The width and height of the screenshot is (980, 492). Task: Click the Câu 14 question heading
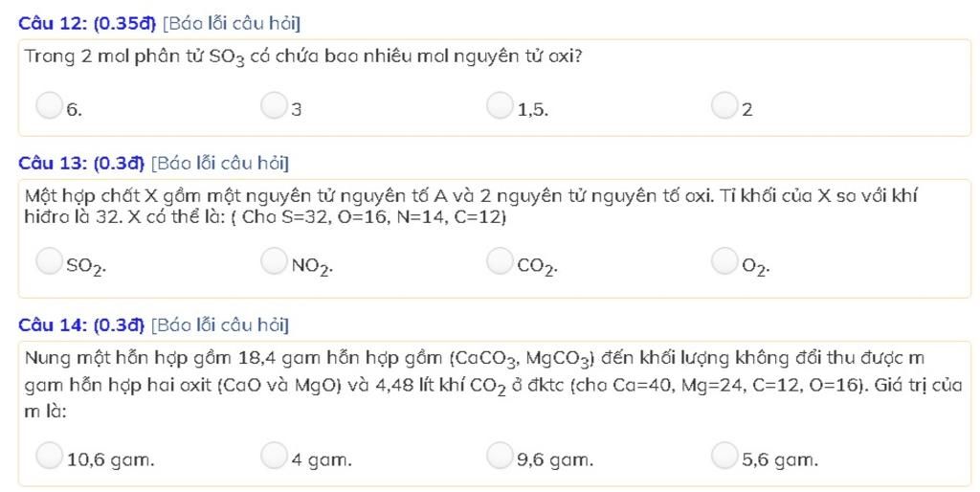[81, 325]
